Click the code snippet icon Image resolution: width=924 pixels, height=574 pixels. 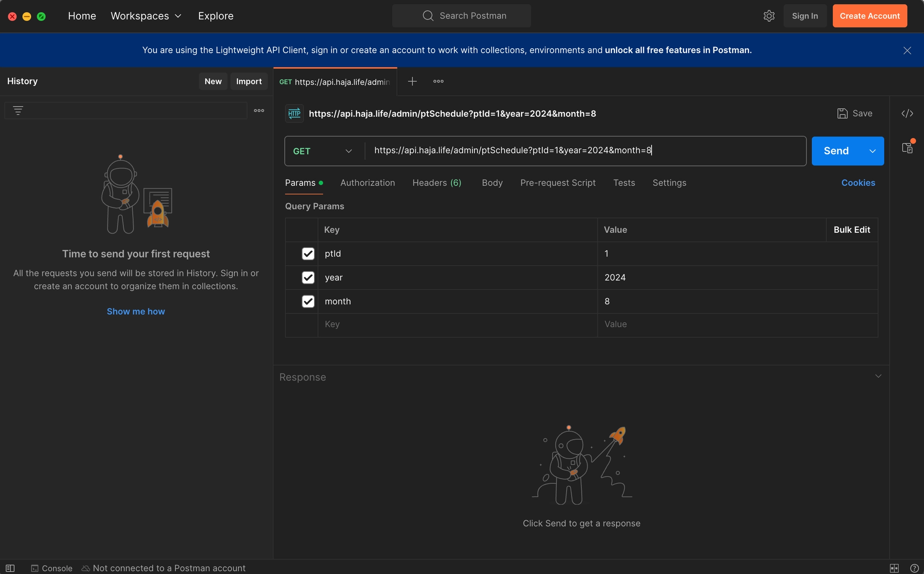[907, 113]
